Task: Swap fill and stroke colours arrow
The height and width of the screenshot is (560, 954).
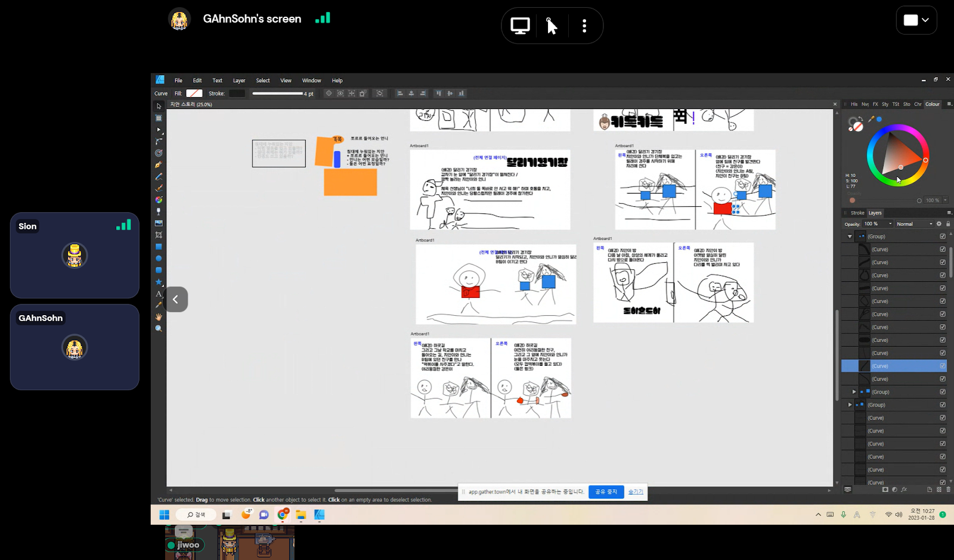Action: (x=860, y=119)
